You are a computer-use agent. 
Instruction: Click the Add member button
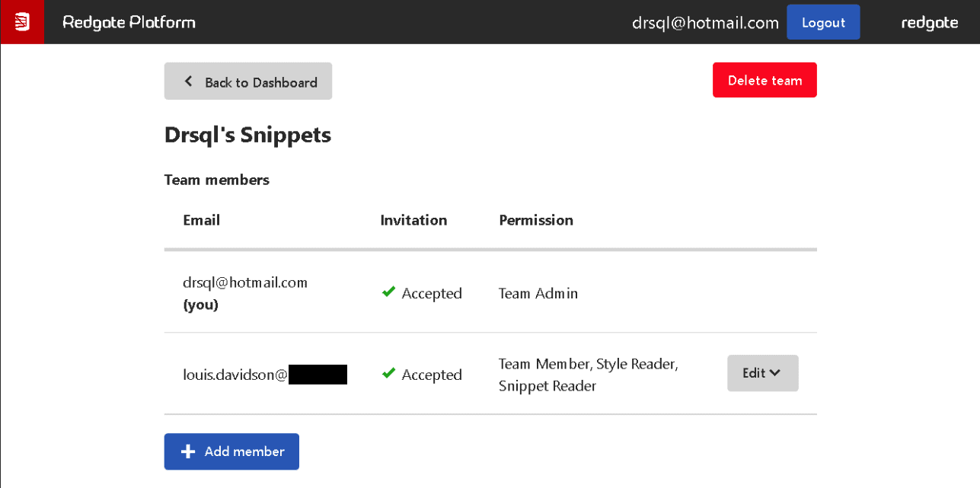click(231, 451)
